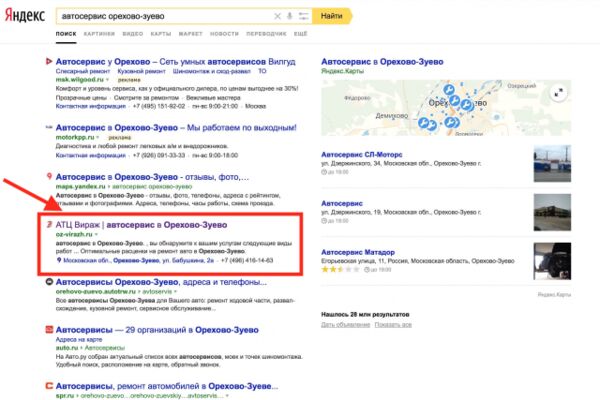Screen dimensions: 600x400
Task: Open Адреса на карте sitelink
Action: (x=79, y=340)
